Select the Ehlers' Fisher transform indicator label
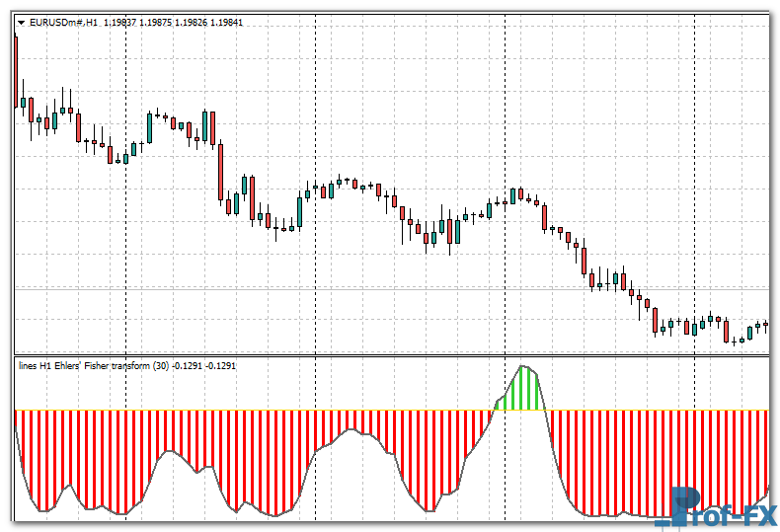The width and height of the screenshot is (780, 532). tap(94, 365)
